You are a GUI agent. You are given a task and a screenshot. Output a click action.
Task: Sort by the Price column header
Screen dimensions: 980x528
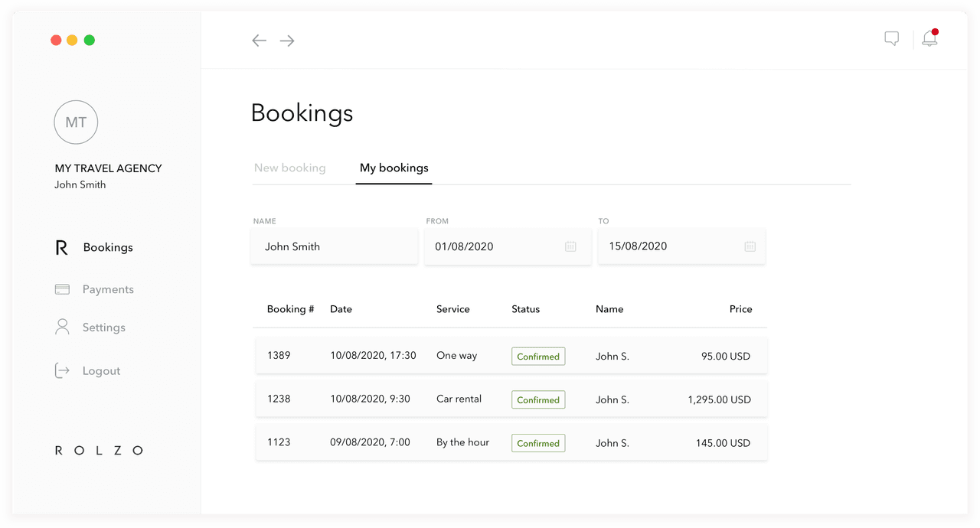(740, 309)
